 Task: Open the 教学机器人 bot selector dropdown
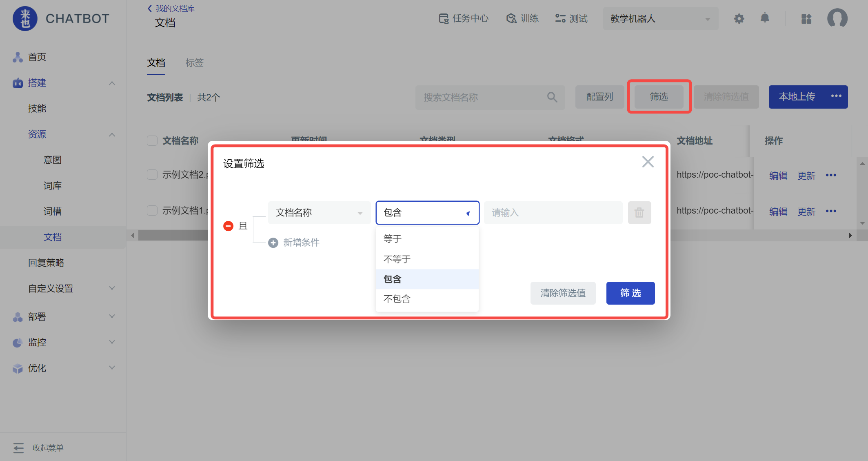point(661,19)
